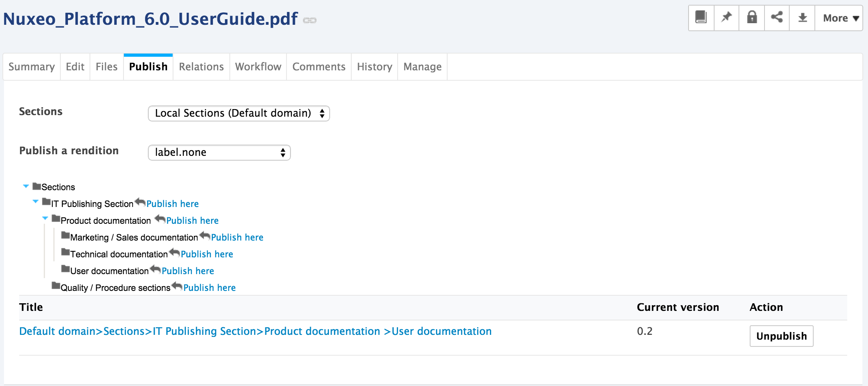
Task: Collapse the Product documentation node
Action: [45, 218]
